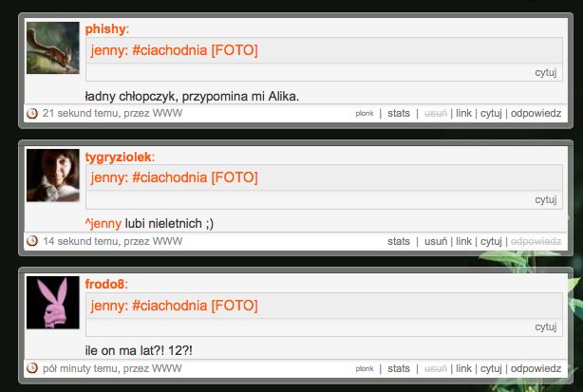583x392 pixels.
Task: Click usuń on tygryziolek's post
Action: pos(436,241)
